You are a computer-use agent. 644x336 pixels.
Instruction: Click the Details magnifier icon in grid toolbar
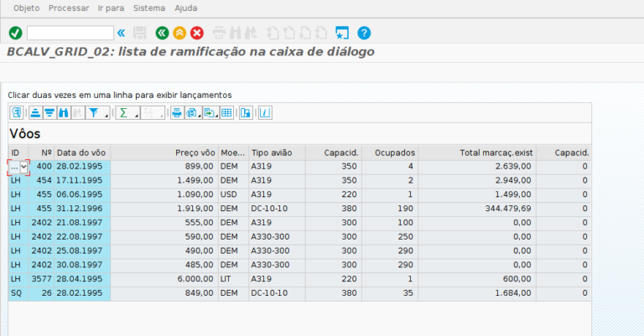[x=16, y=112]
